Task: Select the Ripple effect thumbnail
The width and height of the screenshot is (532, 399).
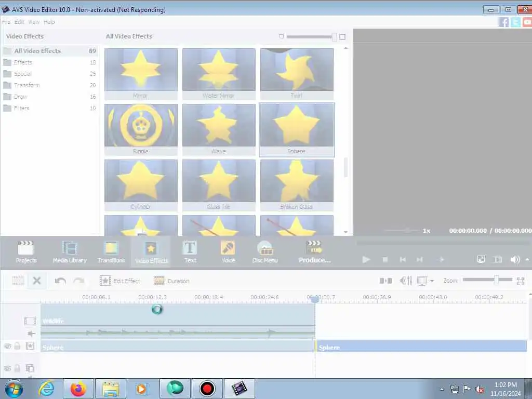Action: tap(141, 129)
